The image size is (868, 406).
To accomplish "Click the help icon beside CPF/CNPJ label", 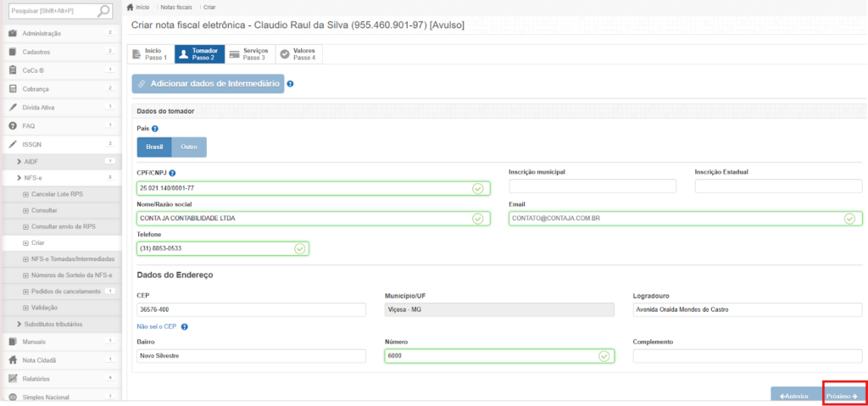I will tap(172, 173).
